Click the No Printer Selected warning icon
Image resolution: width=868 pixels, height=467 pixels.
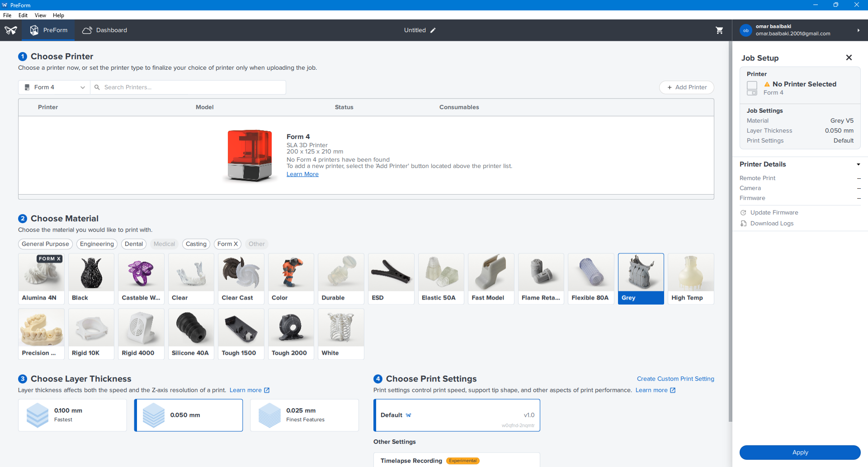(767, 84)
